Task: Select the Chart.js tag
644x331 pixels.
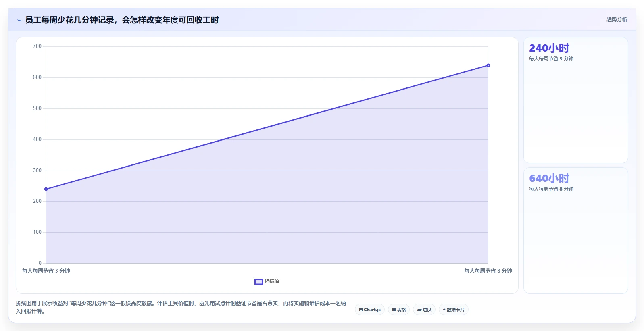Action: (370, 310)
